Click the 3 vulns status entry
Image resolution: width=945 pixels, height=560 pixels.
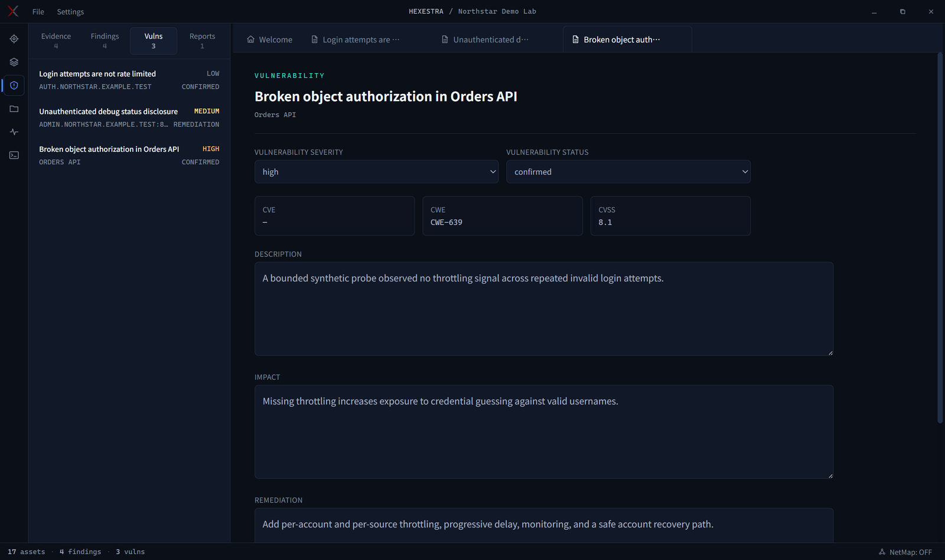[x=130, y=552]
